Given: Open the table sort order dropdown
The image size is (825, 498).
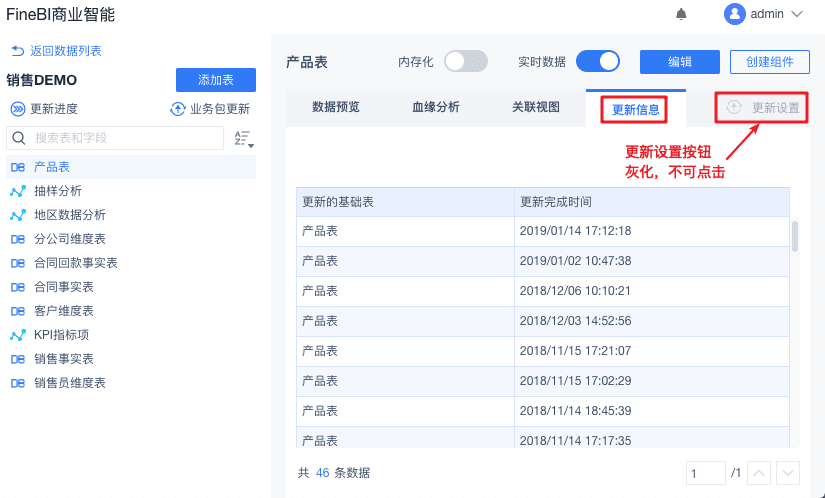Looking at the screenshot, I should tap(243, 139).
